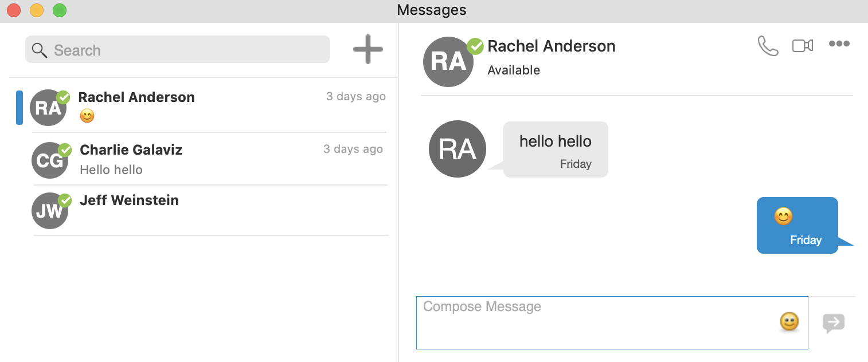Click the sent smiley emoji bubble
The height and width of the screenshot is (362, 868).
pos(797,225)
